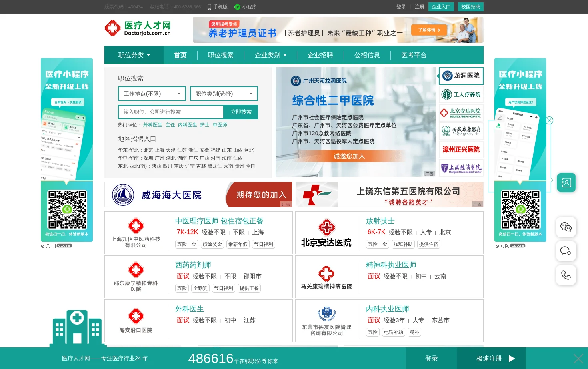Open 中医理疗医师 包住宿包正餐 job listing
Screen dimensions: 588x369
219,221
